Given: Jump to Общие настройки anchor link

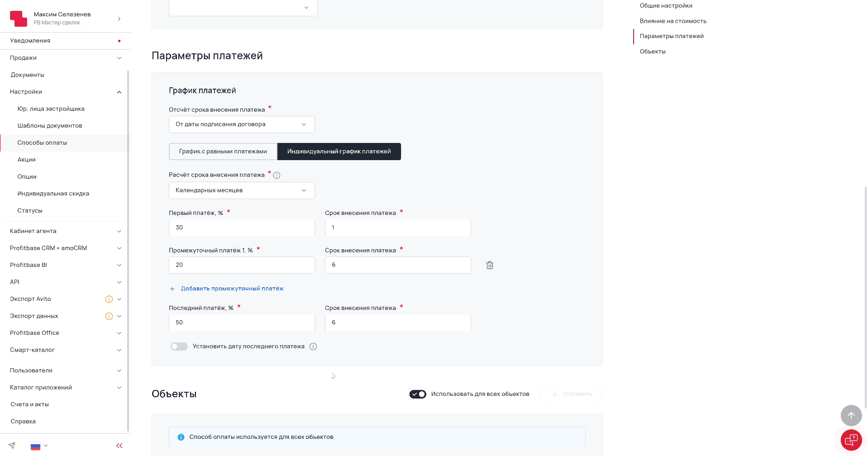Looking at the screenshot, I should 666,6.
